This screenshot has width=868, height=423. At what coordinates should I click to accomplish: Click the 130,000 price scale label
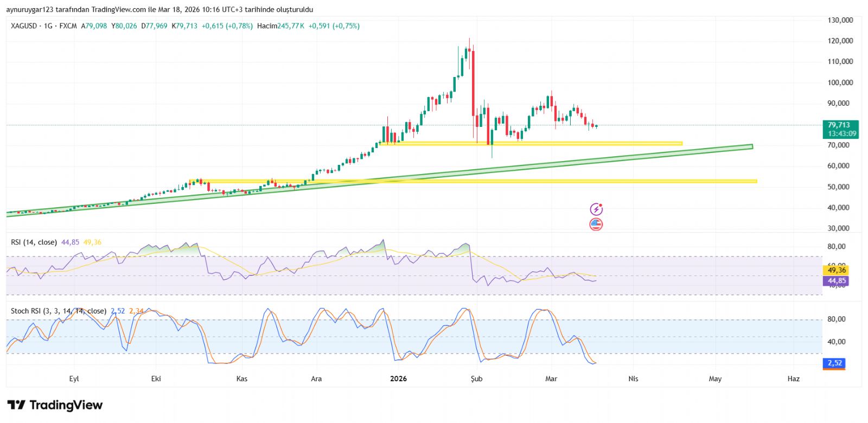840,20
